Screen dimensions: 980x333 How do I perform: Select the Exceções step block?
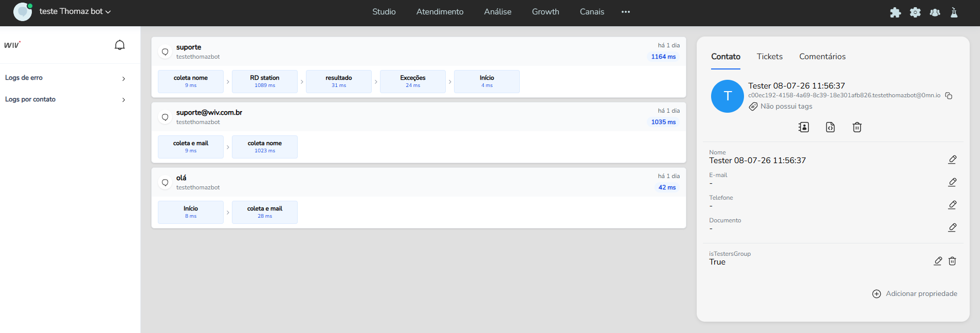pos(413,81)
